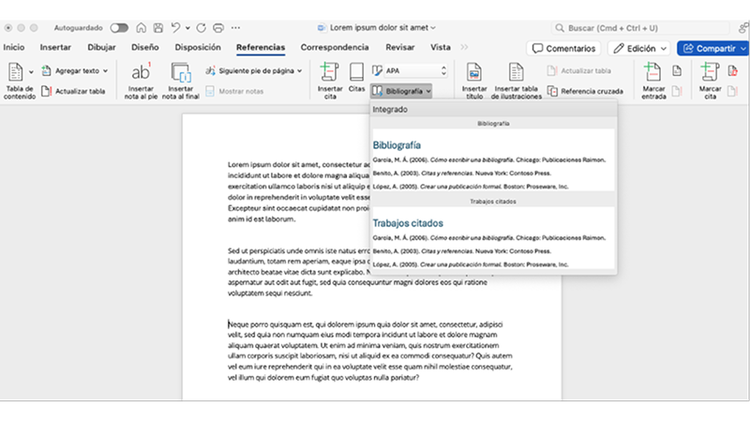The width and height of the screenshot is (750, 422).
Task: Toggle the Autoguardado switch
Action: [x=119, y=28]
